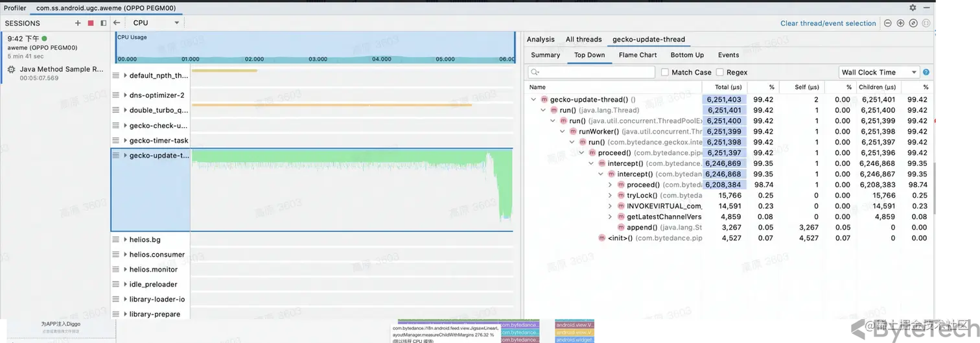This screenshot has width=980, height=343.
Task: Zoom in the timeline with plus icon
Action: coord(900,23)
